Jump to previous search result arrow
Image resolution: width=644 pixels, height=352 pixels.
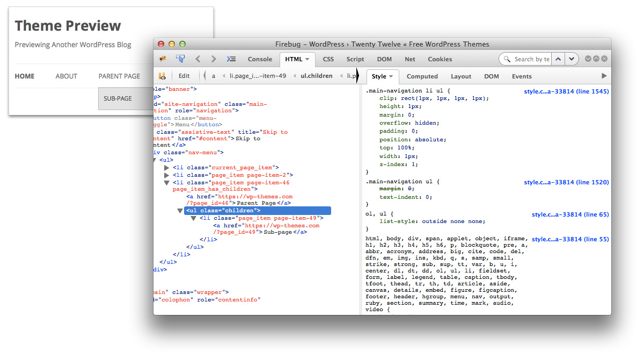(559, 59)
